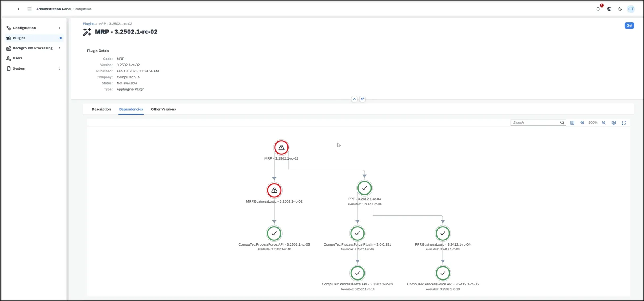
Task: Expand the Configuration sidebar item
Action: pyautogui.click(x=34, y=28)
